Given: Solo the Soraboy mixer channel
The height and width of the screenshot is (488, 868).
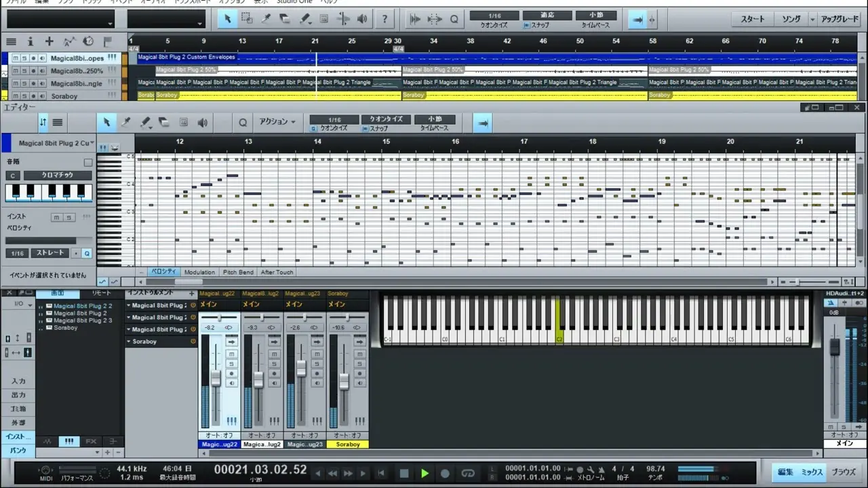Looking at the screenshot, I should pos(359,363).
